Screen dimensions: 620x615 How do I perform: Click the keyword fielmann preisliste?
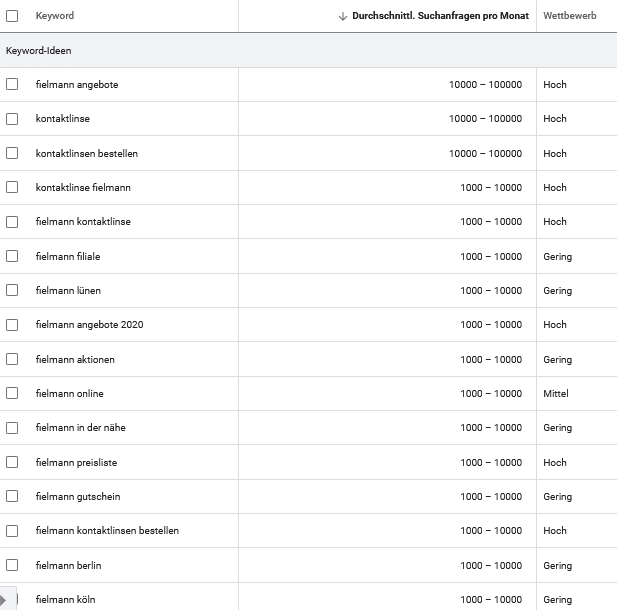pos(76,462)
